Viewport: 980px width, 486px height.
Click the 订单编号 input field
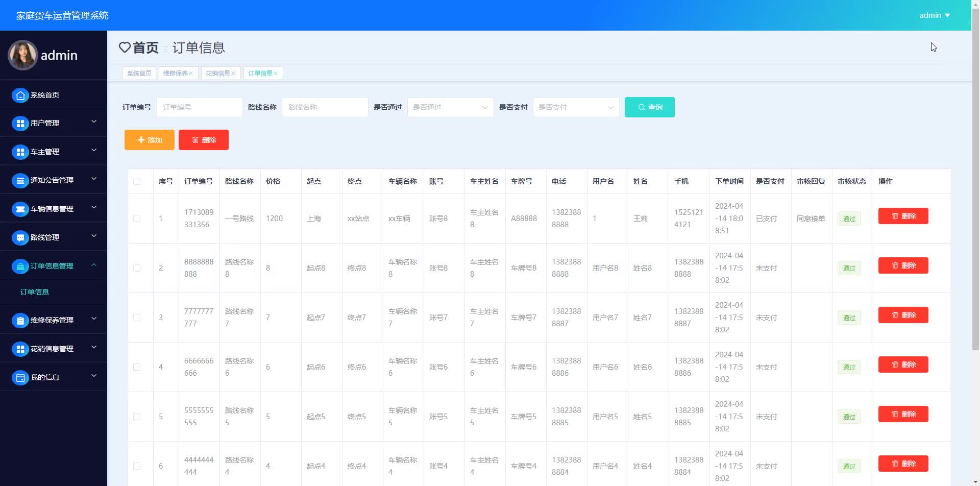click(x=200, y=107)
